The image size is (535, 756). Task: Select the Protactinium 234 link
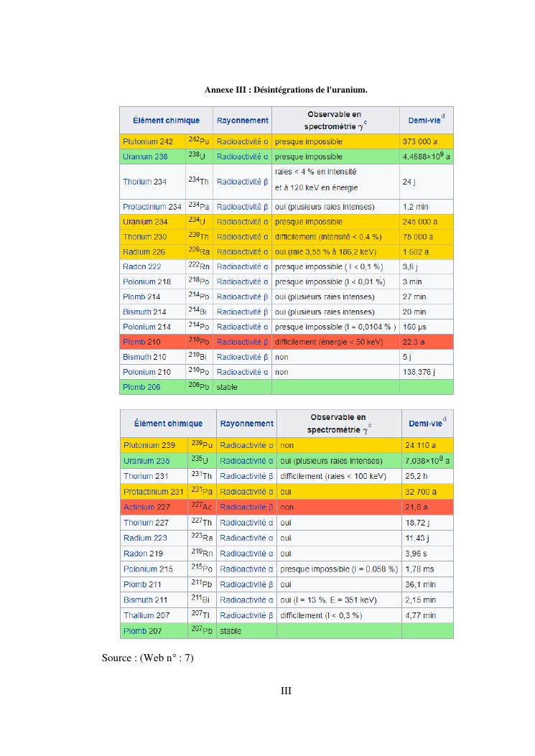point(152,207)
